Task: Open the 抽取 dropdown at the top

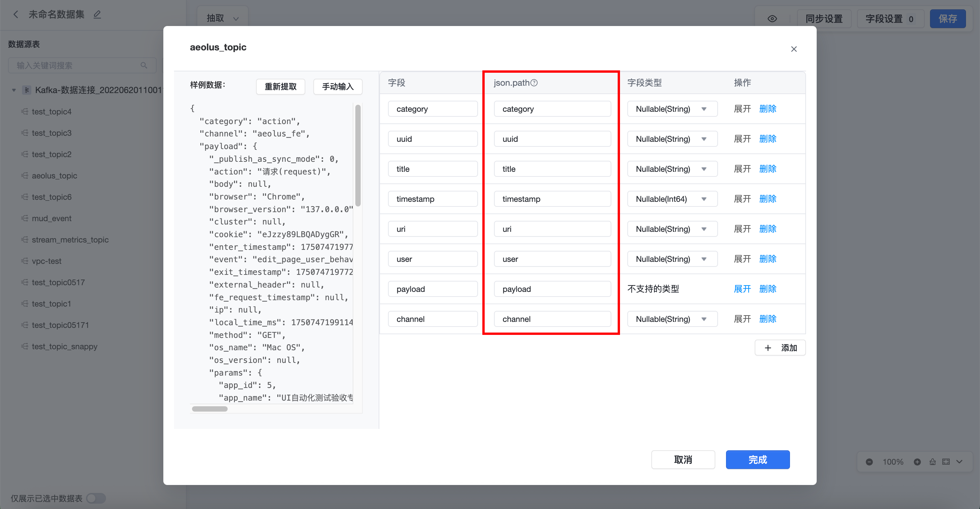Action: click(223, 18)
